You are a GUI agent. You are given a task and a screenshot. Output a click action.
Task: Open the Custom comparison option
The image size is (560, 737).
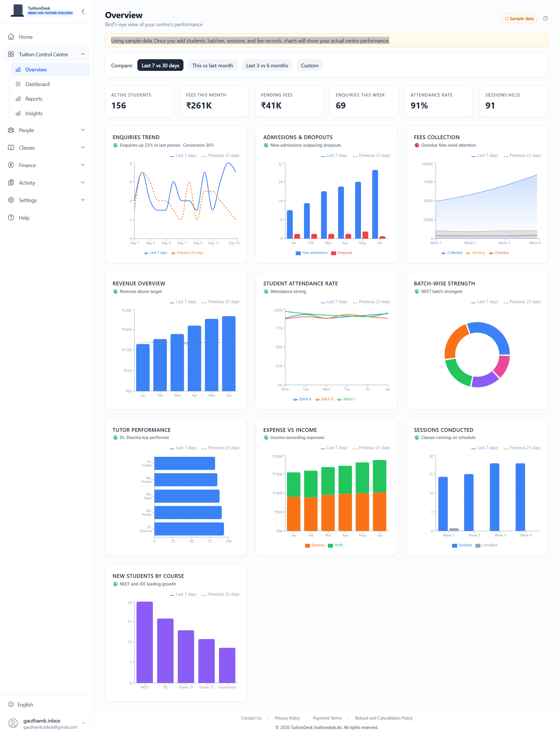coord(309,65)
